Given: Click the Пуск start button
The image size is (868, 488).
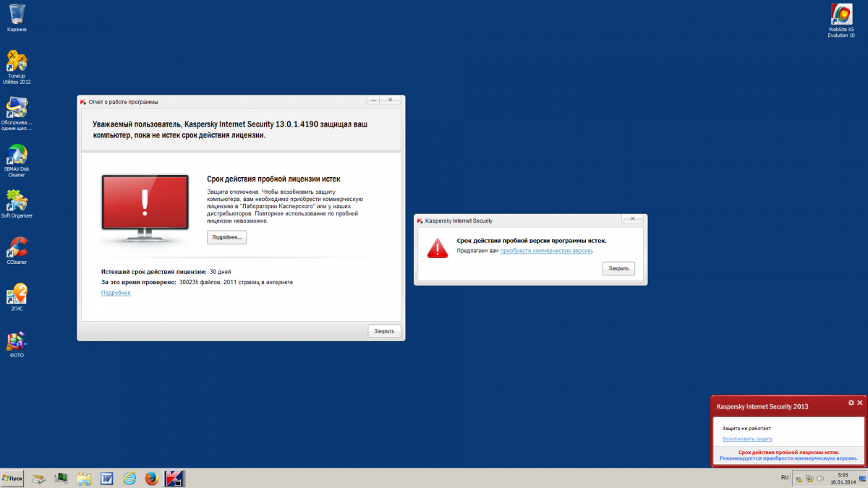Looking at the screenshot, I should coord(13,479).
